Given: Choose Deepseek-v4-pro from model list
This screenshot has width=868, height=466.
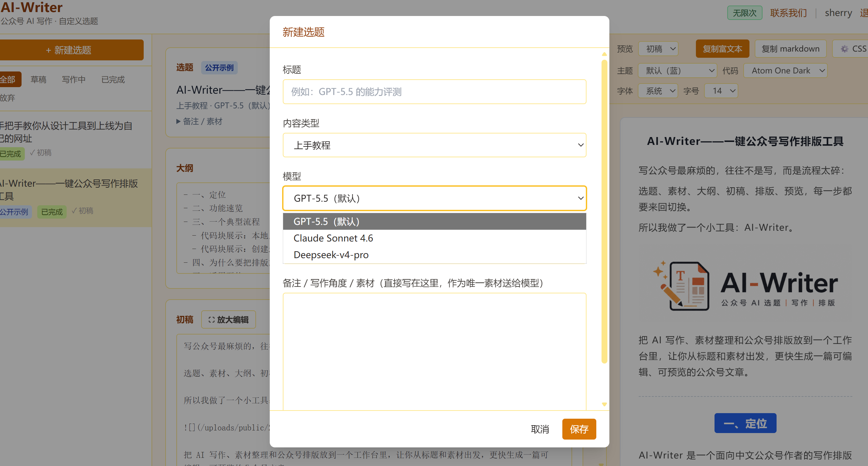Looking at the screenshot, I should click(x=434, y=255).
